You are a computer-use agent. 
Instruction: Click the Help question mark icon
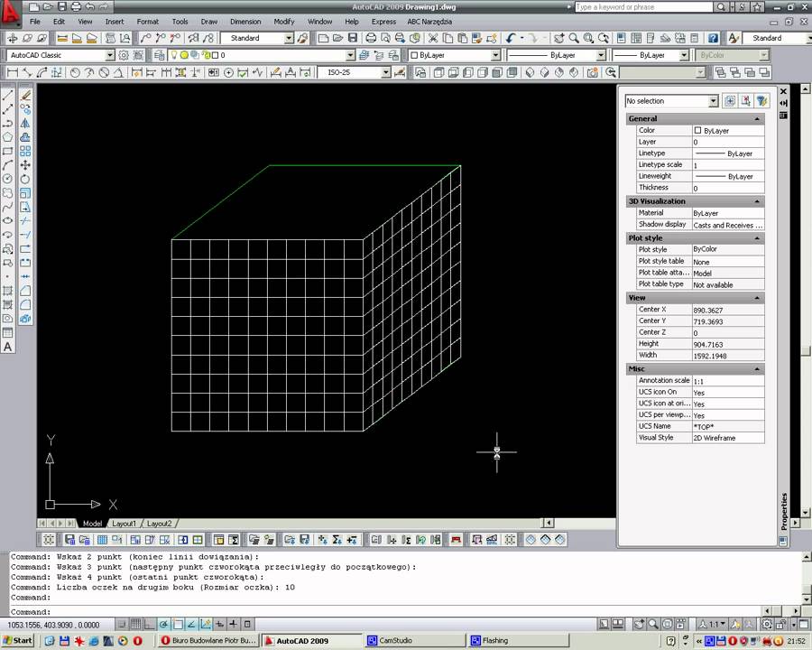coord(714,38)
